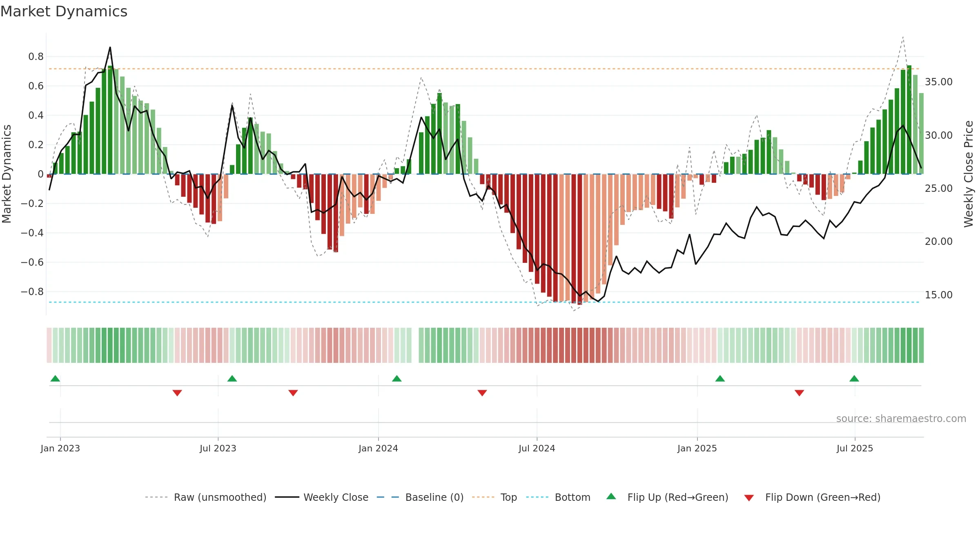Click the green flip-up triangle at Jul 2025
Image resolution: width=980 pixels, height=551 pixels.
point(854,378)
